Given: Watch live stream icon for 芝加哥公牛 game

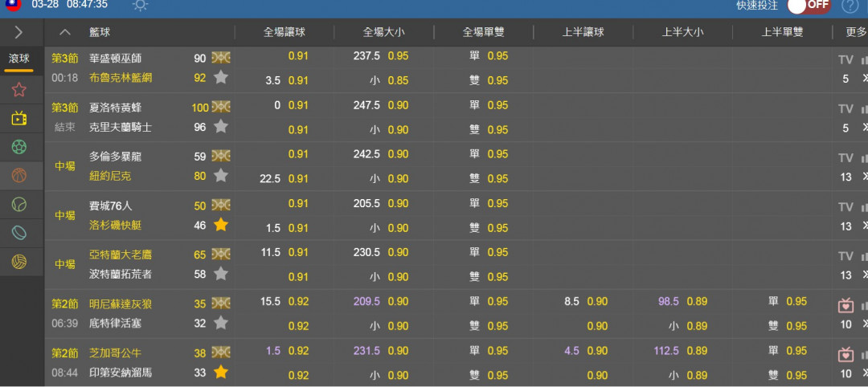Looking at the screenshot, I should 845,354.
